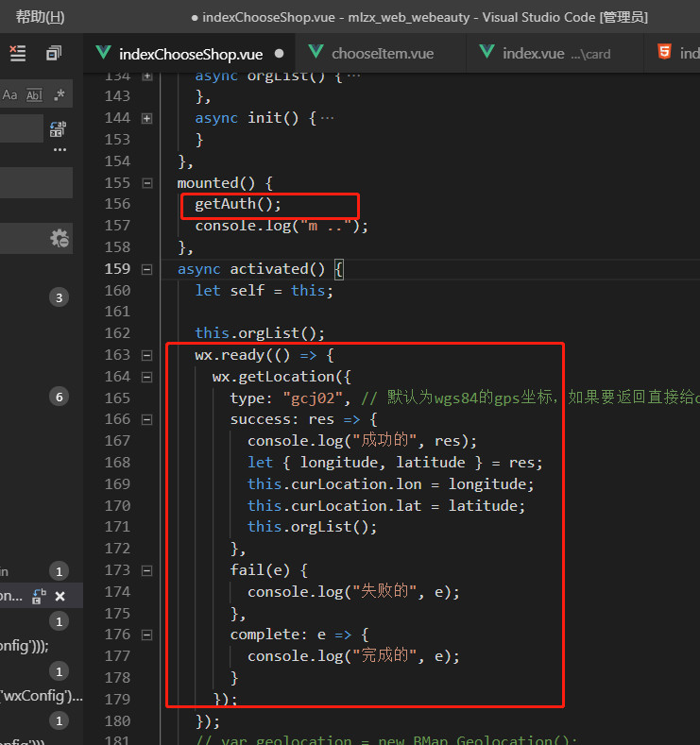Click the replace icon on selected result
The image size is (700, 745).
click(39, 596)
